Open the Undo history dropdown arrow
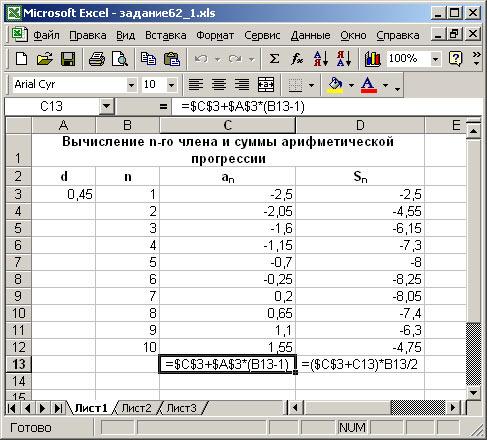The image size is (487, 440). tap(218, 60)
